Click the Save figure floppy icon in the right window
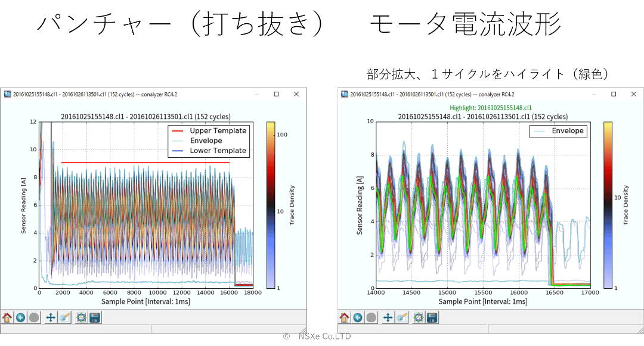644x346 pixels. coord(432,318)
